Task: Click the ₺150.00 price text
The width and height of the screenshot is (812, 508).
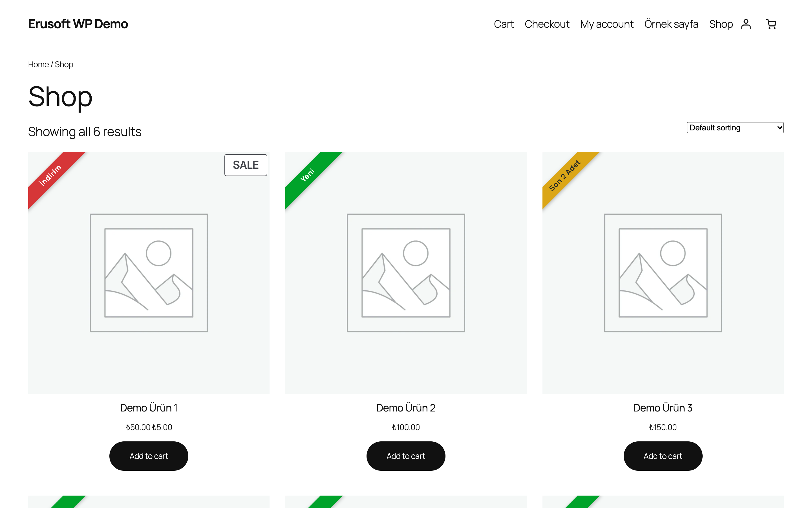Action: (x=663, y=427)
